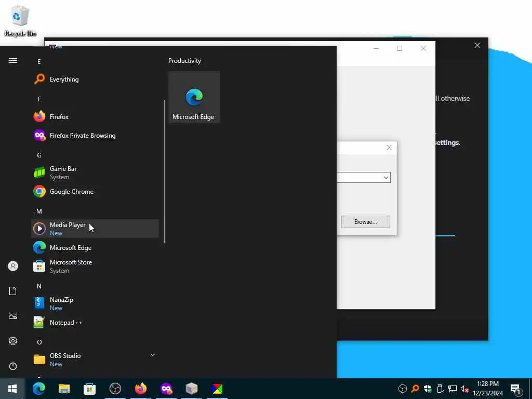The width and height of the screenshot is (532, 399).
Task: Open Firefox Private Browsing in app list
Action: tap(95, 136)
